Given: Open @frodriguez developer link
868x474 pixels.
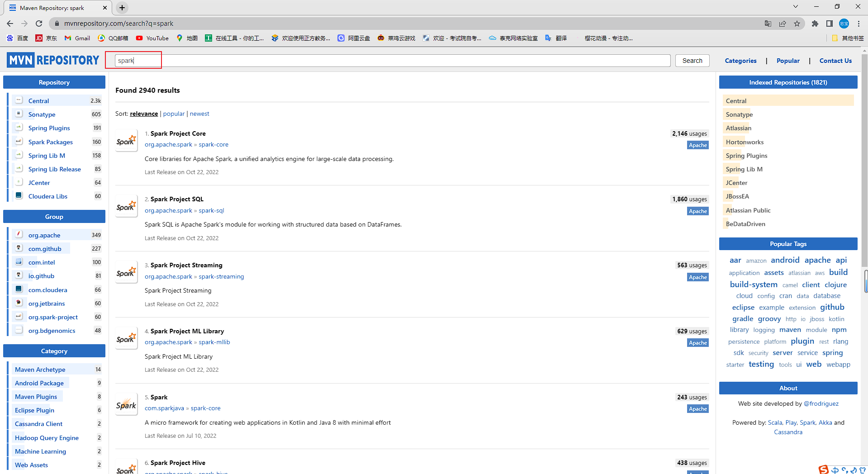Looking at the screenshot, I should coord(821,403).
